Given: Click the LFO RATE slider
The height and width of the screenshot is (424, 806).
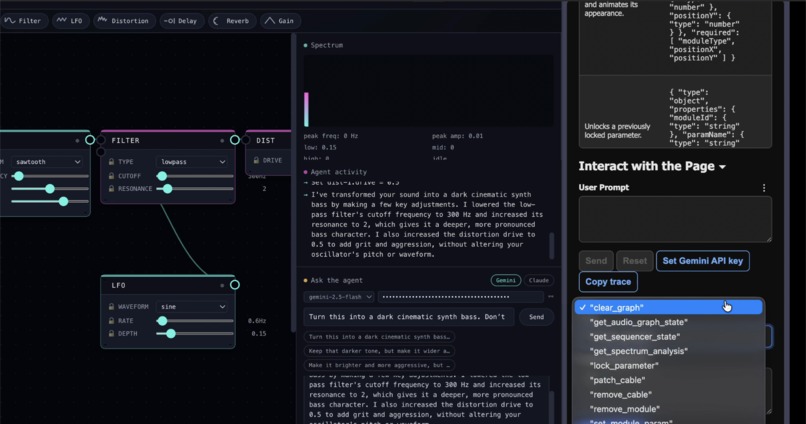Looking at the screenshot, I should coord(195,321).
